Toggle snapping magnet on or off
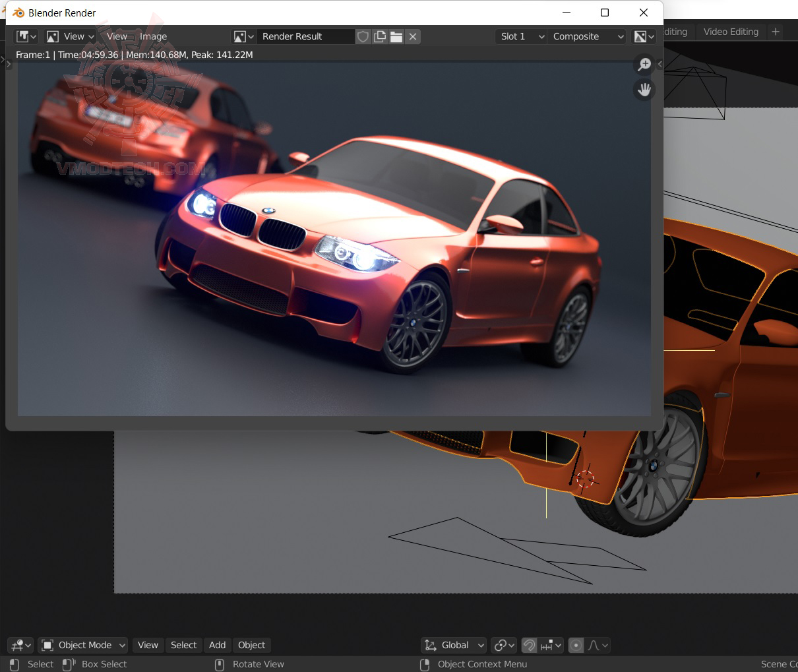This screenshot has width=798, height=672. coord(529,645)
